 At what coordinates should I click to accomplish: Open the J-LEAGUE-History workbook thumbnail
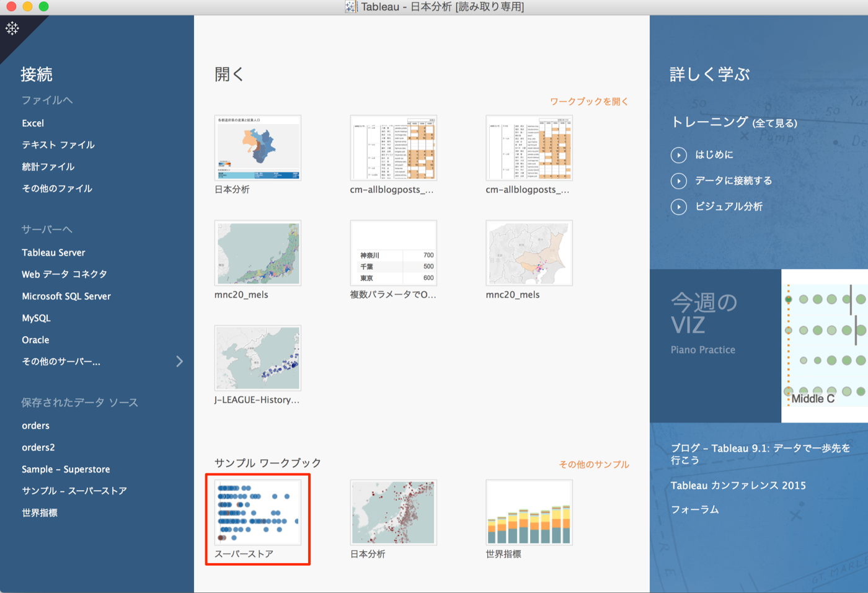(258, 358)
